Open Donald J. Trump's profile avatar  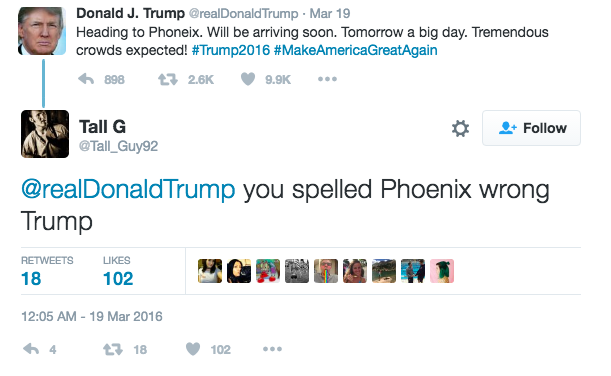(x=42, y=31)
